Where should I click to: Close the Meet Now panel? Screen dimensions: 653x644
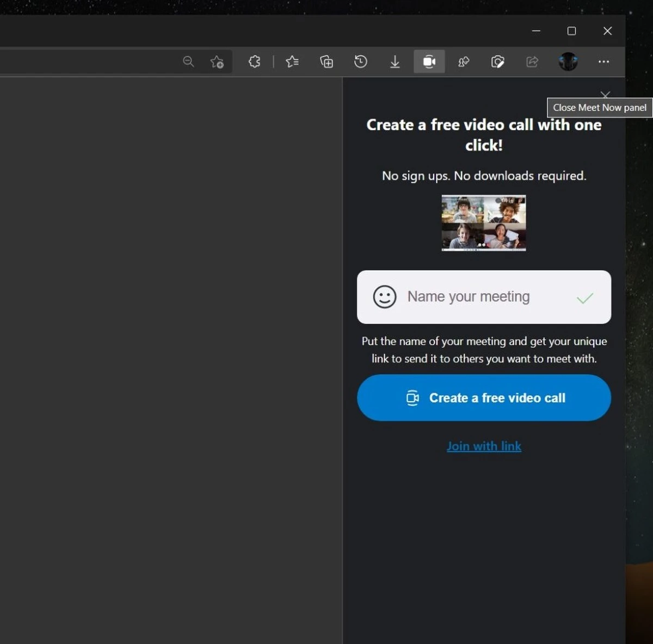[605, 95]
